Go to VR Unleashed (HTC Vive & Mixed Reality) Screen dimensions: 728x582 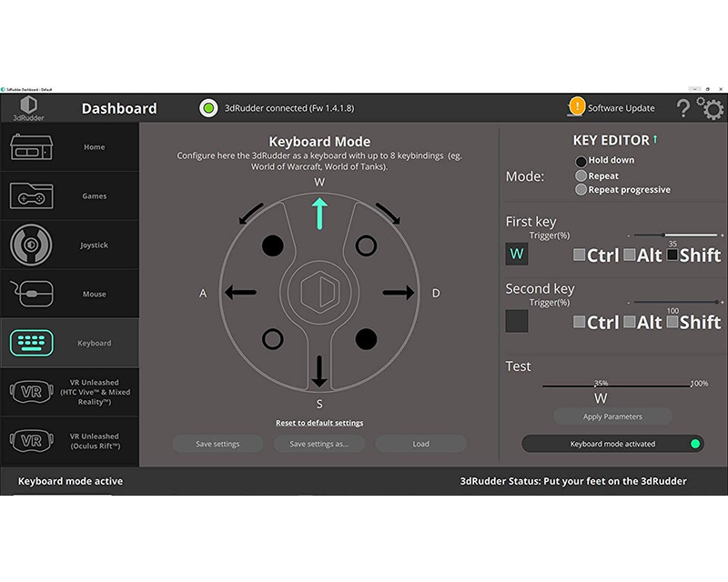[70, 392]
